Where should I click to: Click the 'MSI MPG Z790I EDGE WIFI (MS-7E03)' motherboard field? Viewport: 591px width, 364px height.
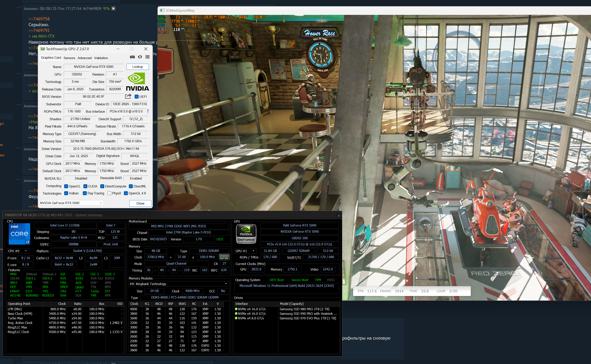click(x=178, y=226)
